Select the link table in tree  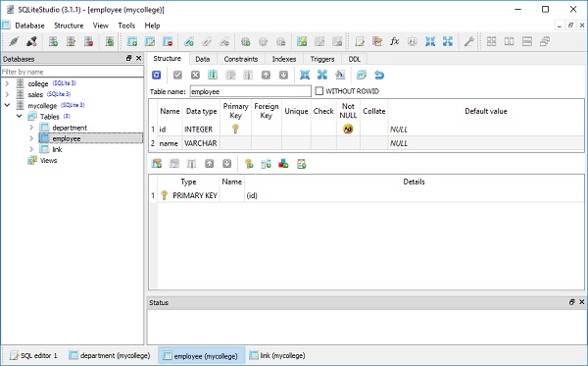click(57, 149)
